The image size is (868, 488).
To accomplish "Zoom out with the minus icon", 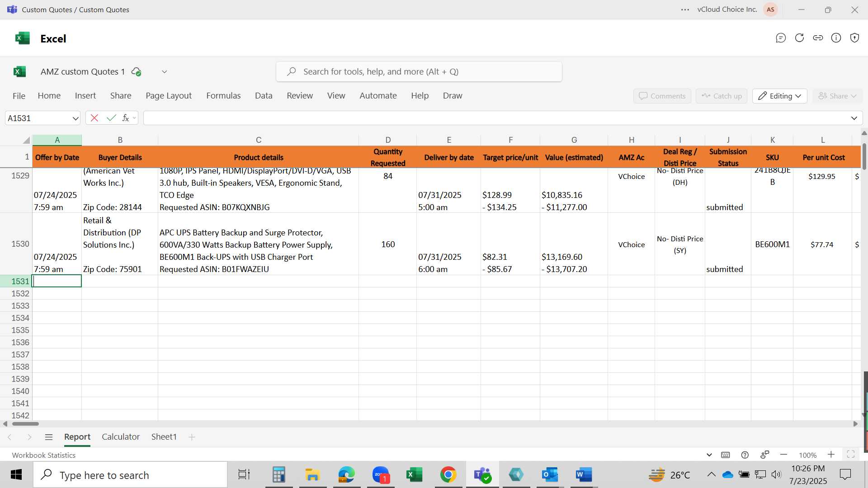I will [784, 455].
